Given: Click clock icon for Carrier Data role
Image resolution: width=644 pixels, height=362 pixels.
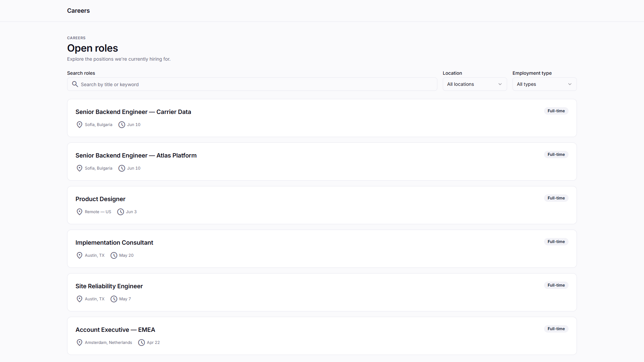Looking at the screenshot, I should (122, 125).
